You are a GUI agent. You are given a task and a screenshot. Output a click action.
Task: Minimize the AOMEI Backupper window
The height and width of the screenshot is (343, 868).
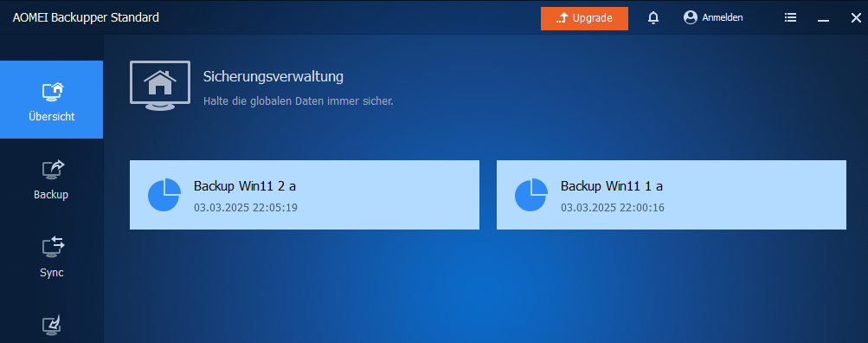click(x=824, y=19)
